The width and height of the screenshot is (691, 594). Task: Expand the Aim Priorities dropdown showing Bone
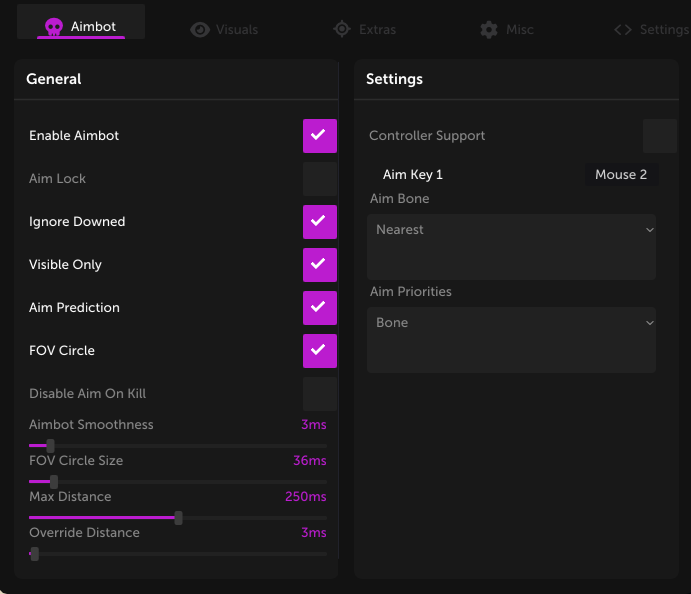tap(511, 323)
